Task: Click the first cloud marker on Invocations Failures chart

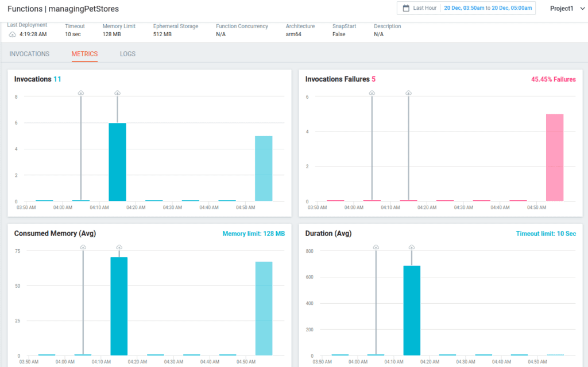Action: click(372, 92)
